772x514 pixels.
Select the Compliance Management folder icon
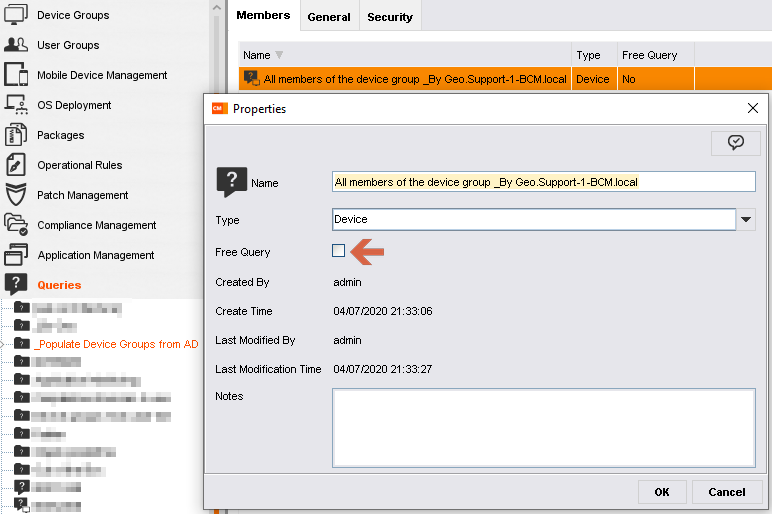click(16, 225)
